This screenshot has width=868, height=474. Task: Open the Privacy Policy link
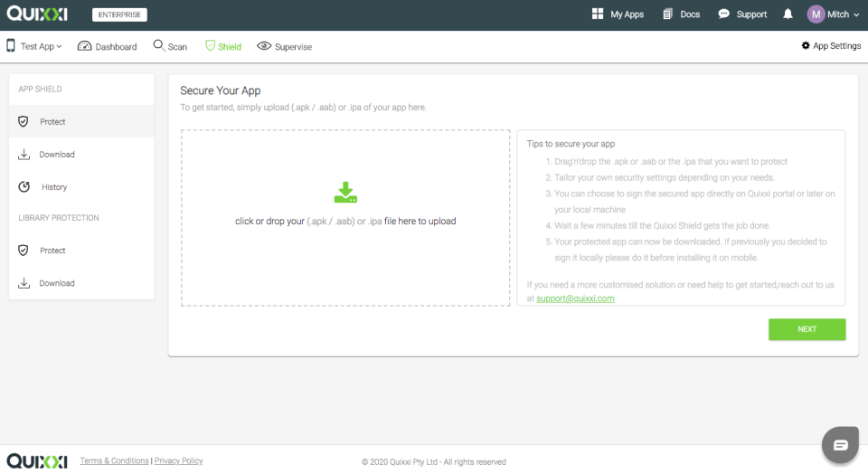[x=178, y=460]
